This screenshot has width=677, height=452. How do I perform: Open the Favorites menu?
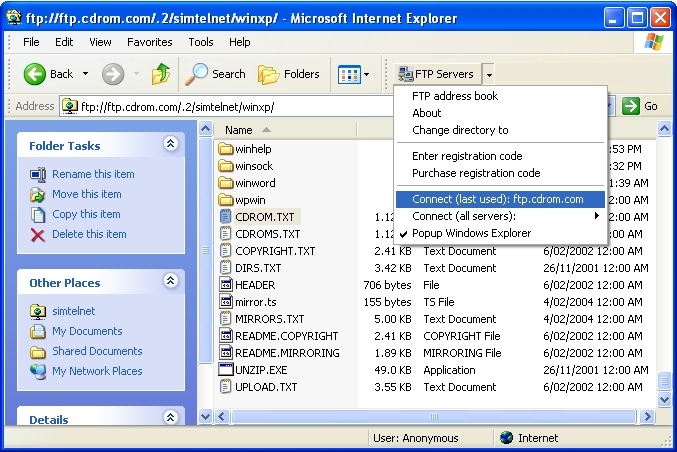click(148, 42)
